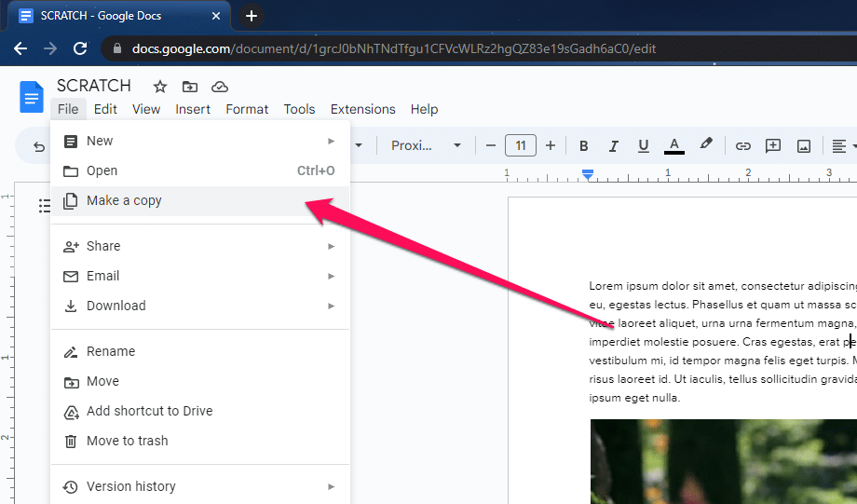Click the Lorem ipsum paragraph text
857x504 pixels.
[723, 342]
